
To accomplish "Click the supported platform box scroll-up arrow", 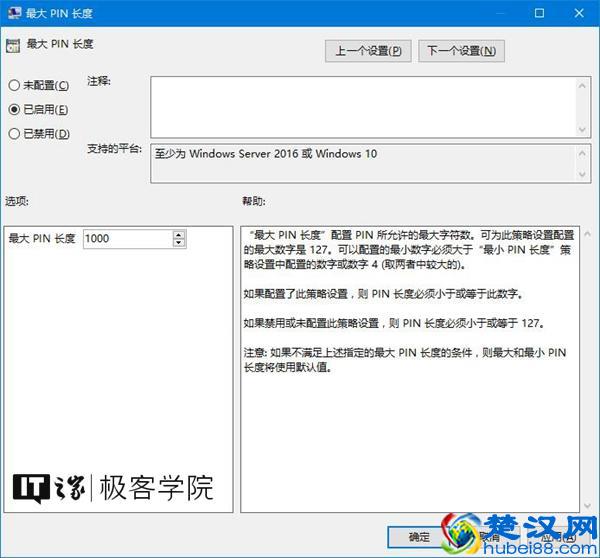I will pyautogui.click(x=582, y=153).
